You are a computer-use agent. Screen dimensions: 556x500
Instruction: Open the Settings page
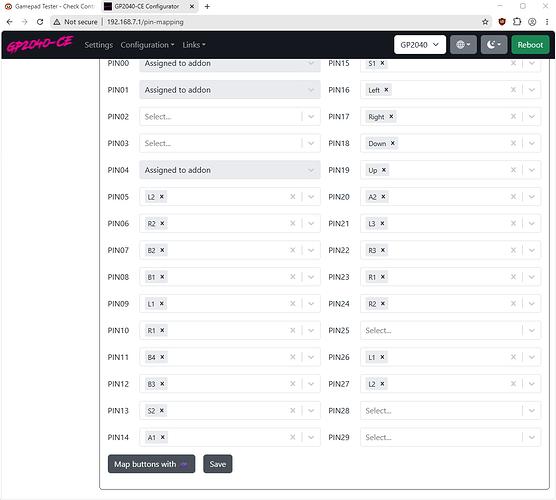(99, 45)
